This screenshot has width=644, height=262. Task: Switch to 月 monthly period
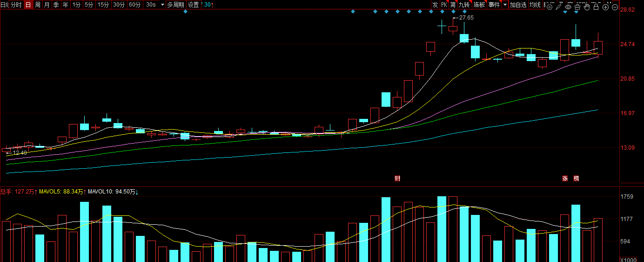[47, 5]
